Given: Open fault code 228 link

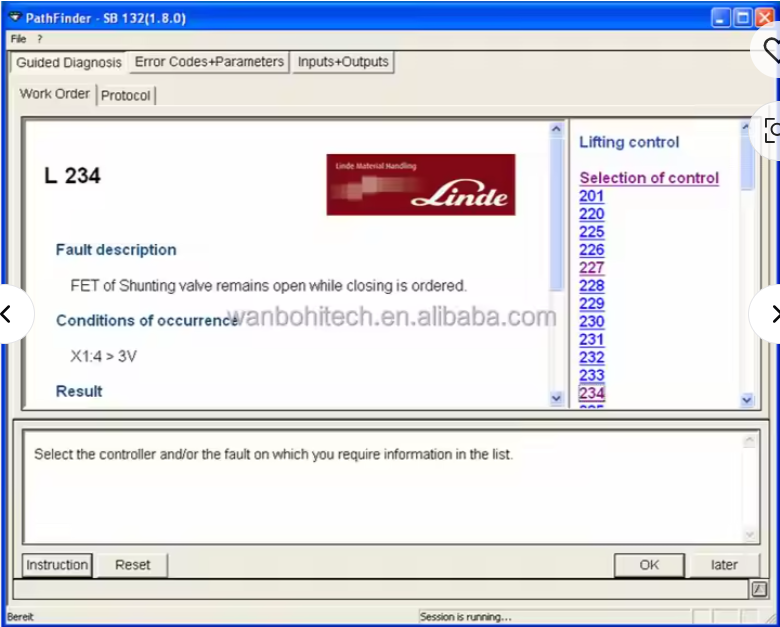Looking at the screenshot, I should click(591, 286).
